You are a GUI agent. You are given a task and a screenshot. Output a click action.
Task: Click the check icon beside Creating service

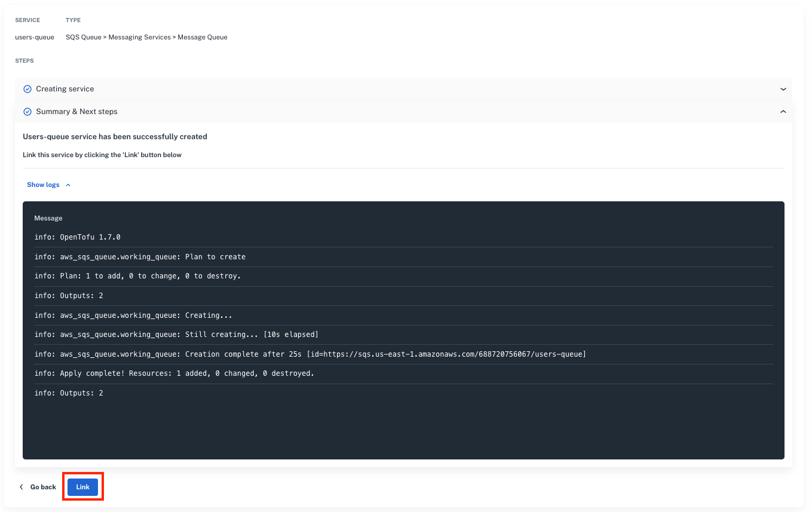point(27,89)
